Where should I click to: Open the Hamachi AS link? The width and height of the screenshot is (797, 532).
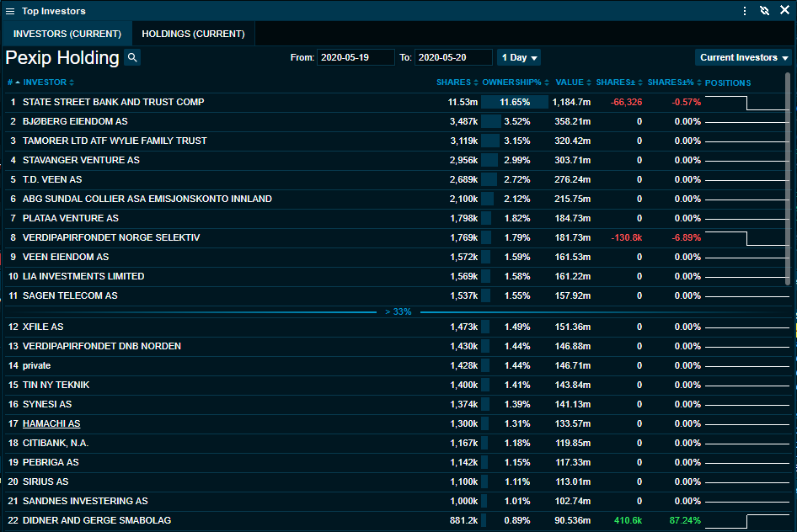coord(51,423)
